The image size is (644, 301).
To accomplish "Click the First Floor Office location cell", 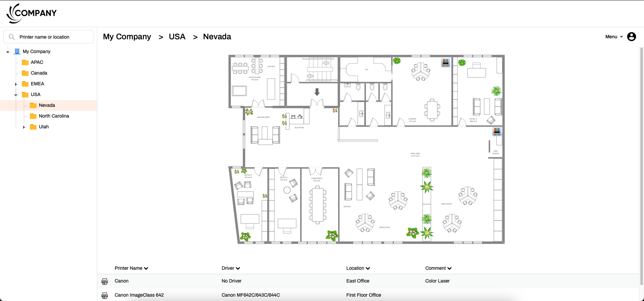I will tap(364, 295).
